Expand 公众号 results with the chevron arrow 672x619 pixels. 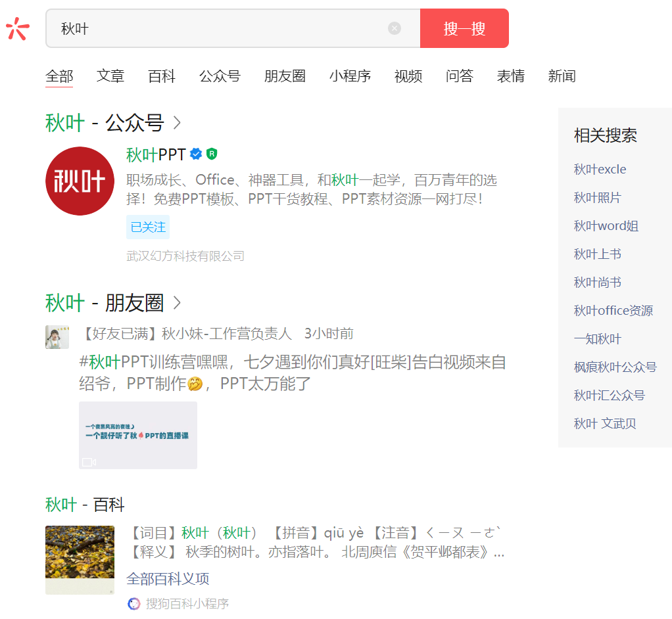tap(177, 123)
